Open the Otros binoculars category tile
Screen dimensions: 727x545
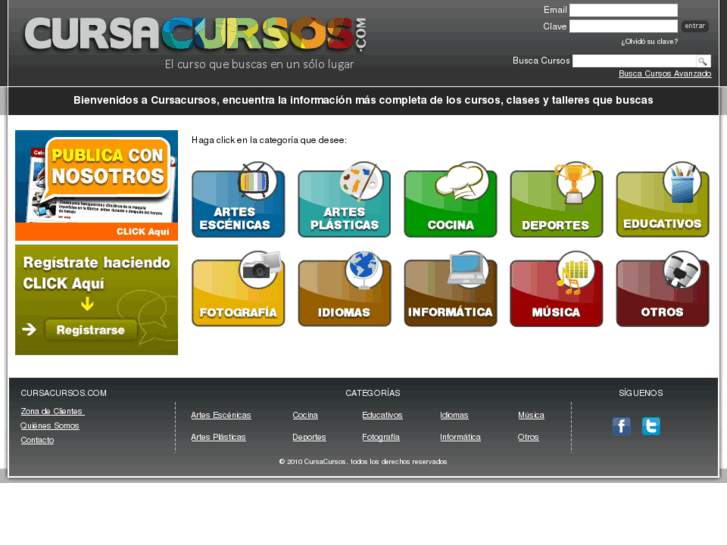pos(663,289)
